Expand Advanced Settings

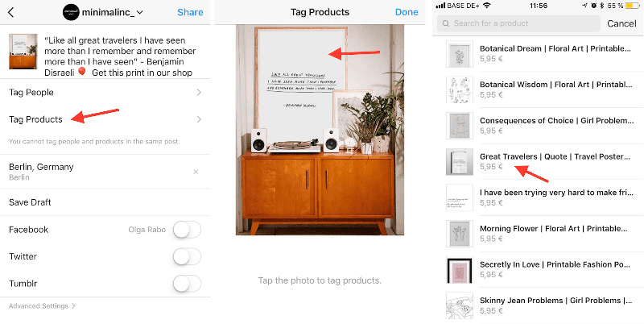pyautogui.click(x=42, y=306)
